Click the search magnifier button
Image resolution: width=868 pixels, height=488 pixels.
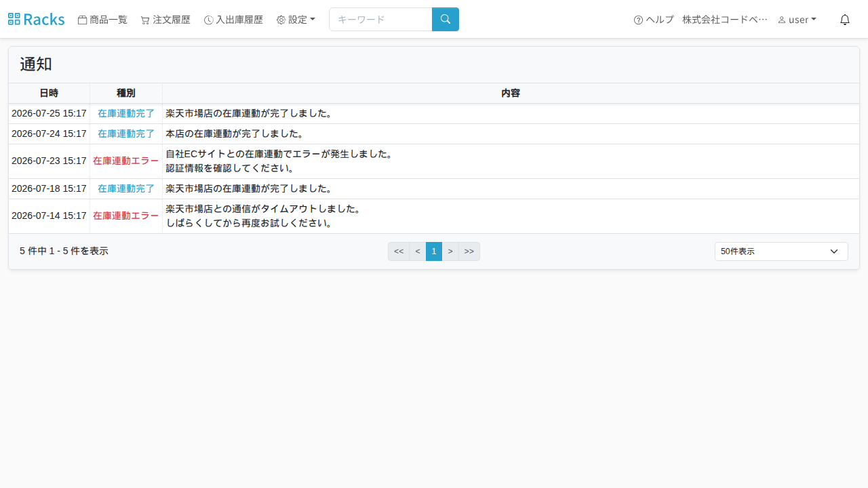click(446, 19)
